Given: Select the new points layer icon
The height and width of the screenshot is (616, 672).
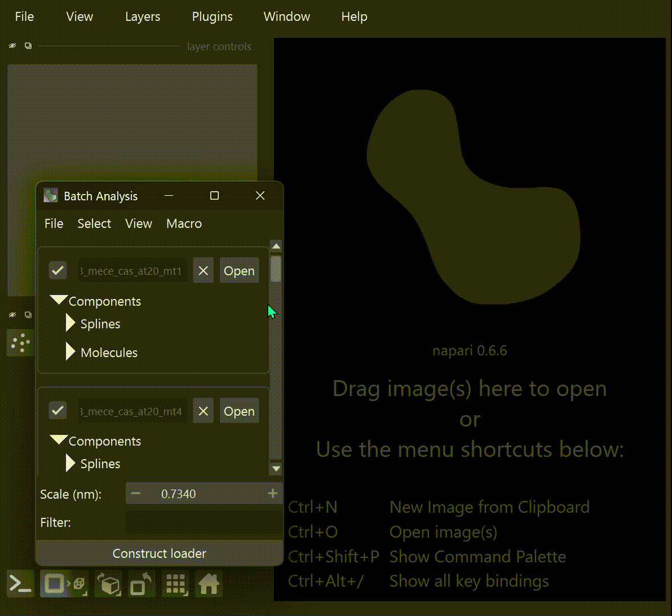Looking at the screenshot, I should pos(21,343).
